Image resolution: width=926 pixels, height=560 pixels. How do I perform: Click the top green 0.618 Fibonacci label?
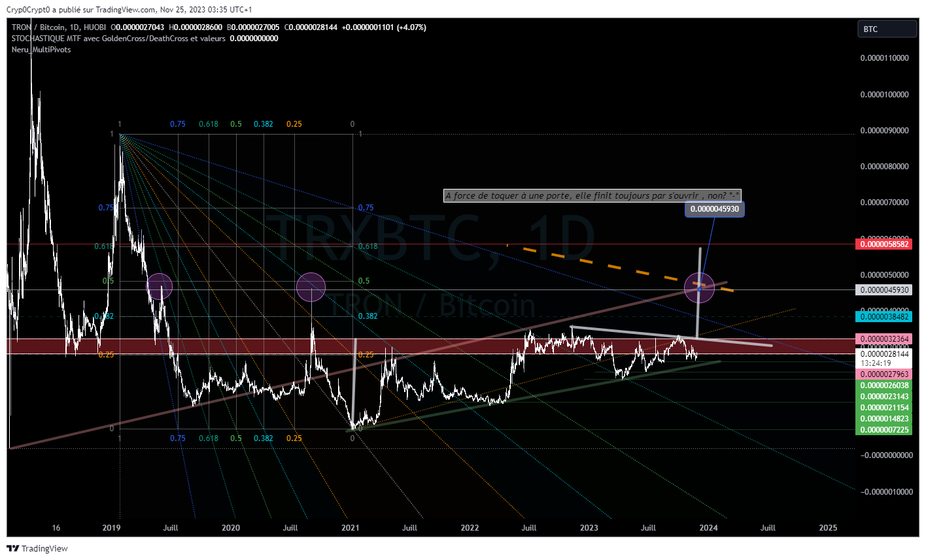click(x=209, y=124)
